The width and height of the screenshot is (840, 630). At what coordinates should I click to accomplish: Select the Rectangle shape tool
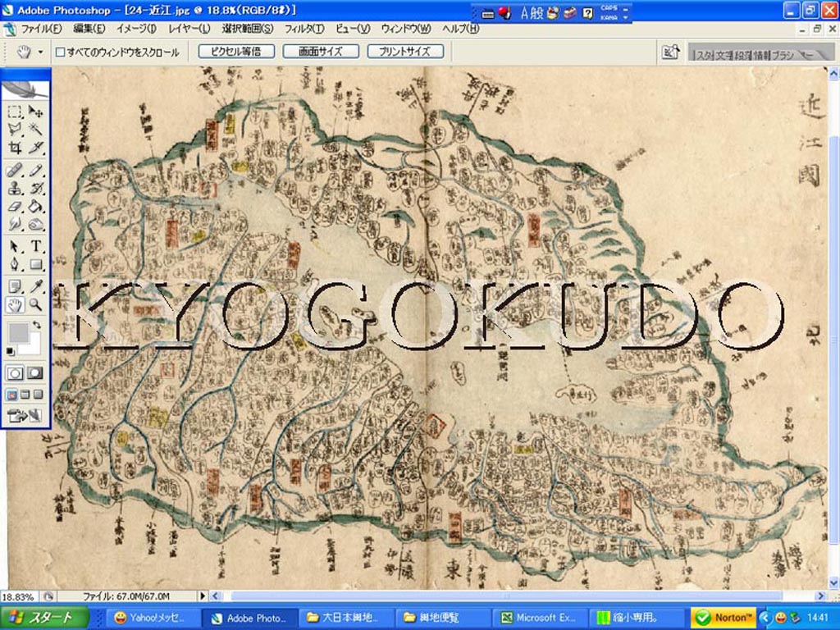pyautogui.click(x=35, y=264)
